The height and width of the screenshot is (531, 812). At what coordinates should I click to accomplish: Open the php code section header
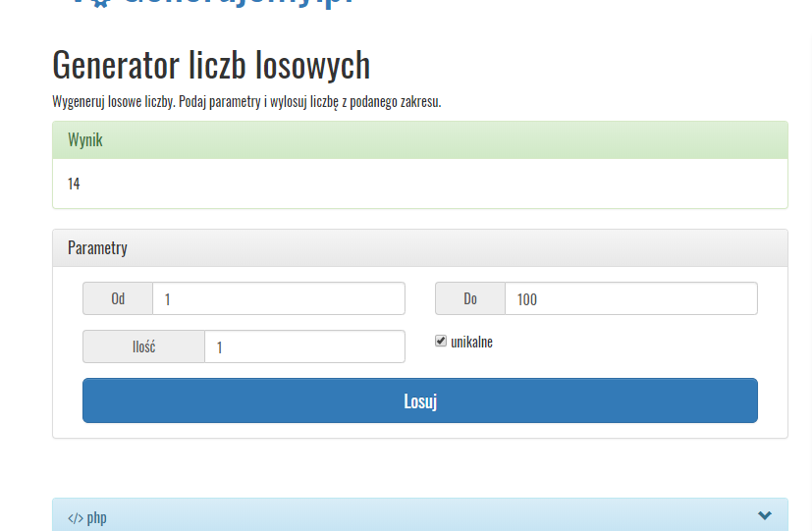click(420, 515)
